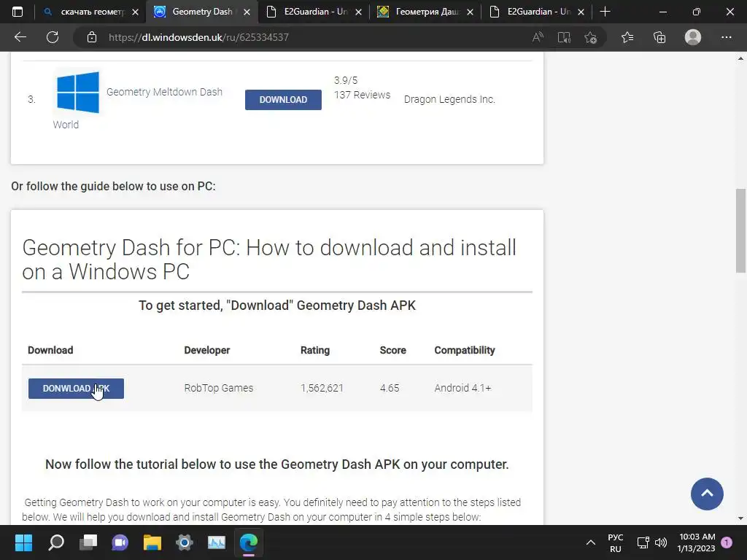Click the scrollbar up arrow

point(740,58)
